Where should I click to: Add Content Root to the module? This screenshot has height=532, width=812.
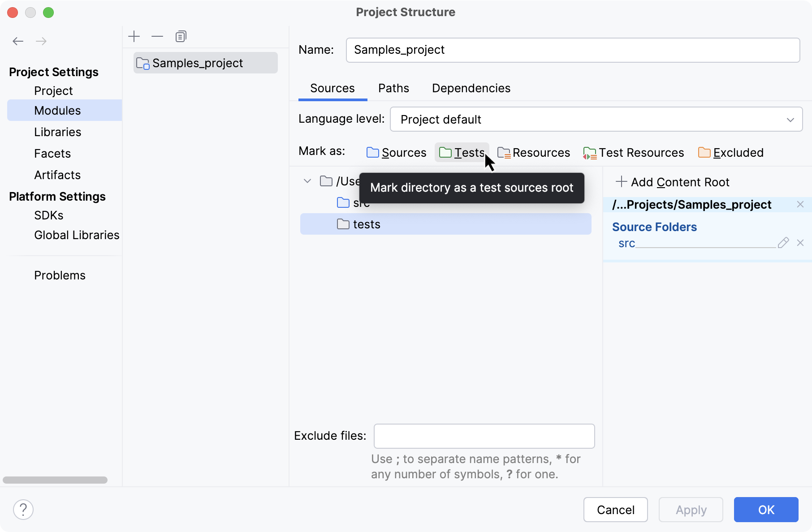click(x=673, y=182)
